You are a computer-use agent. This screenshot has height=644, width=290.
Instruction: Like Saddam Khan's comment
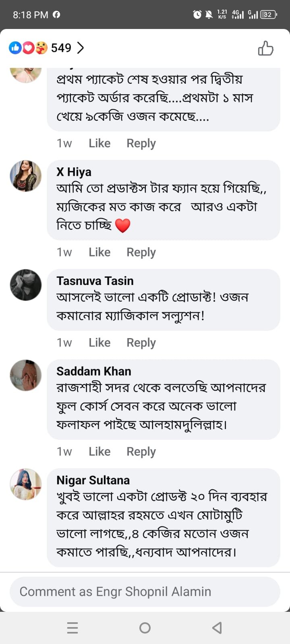click(x=99, y=452)
